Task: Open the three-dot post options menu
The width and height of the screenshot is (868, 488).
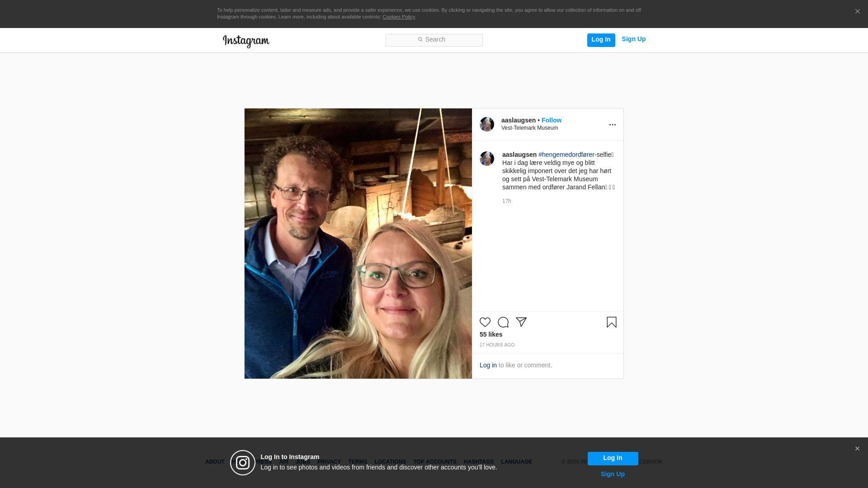Action: [612, 125]
